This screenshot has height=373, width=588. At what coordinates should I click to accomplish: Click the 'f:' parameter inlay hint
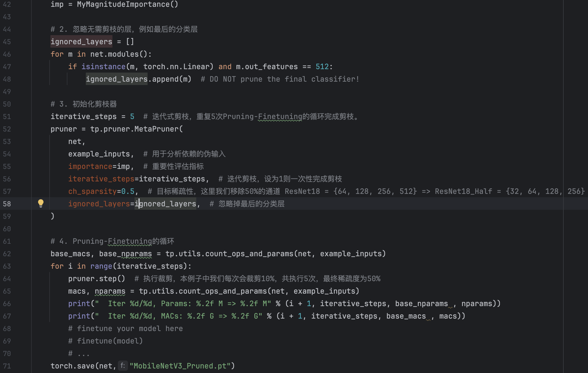tap(123, 366)
